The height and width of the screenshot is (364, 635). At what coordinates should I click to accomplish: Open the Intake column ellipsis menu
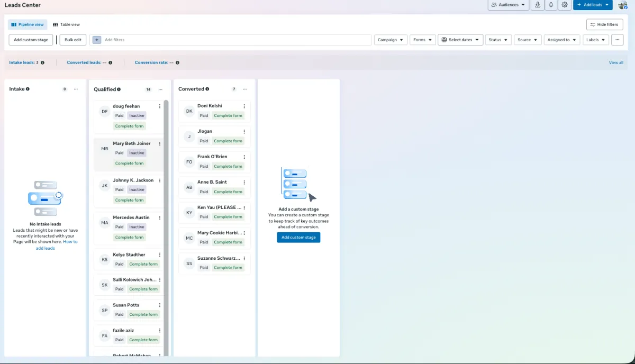tap(76, 89)
